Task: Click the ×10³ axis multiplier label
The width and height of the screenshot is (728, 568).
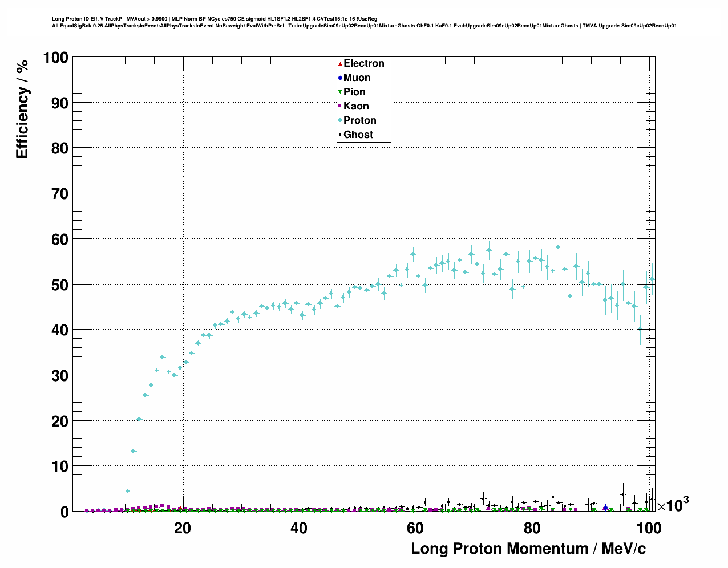Action: pyautogui.click(x=673, y=505)
